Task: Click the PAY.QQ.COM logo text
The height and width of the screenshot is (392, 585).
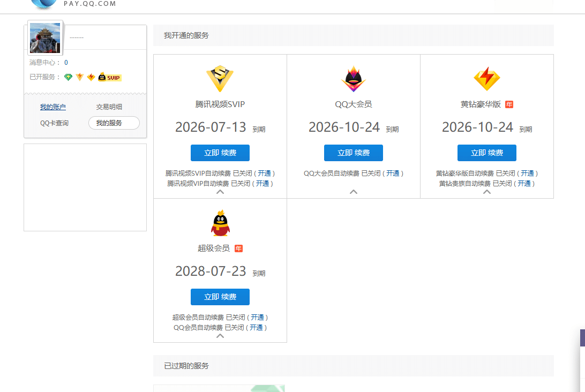Action: coord(90,4)
